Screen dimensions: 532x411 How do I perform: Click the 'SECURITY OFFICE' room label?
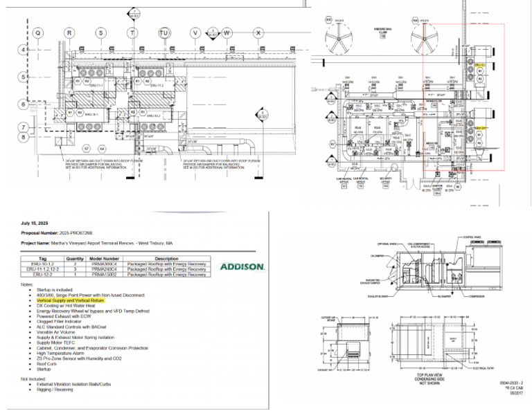tap(386, 181)
